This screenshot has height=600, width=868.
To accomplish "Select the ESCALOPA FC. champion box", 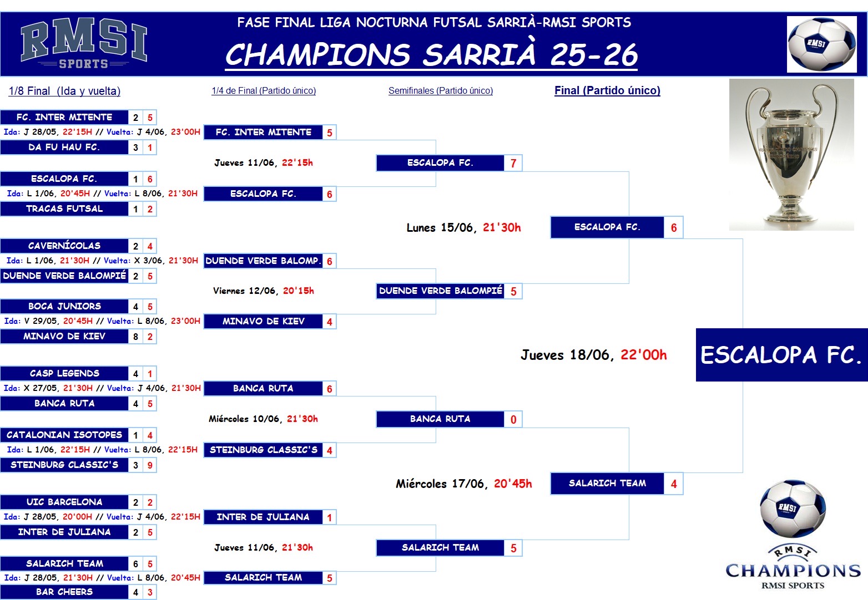I will click(x=781, y=355).
